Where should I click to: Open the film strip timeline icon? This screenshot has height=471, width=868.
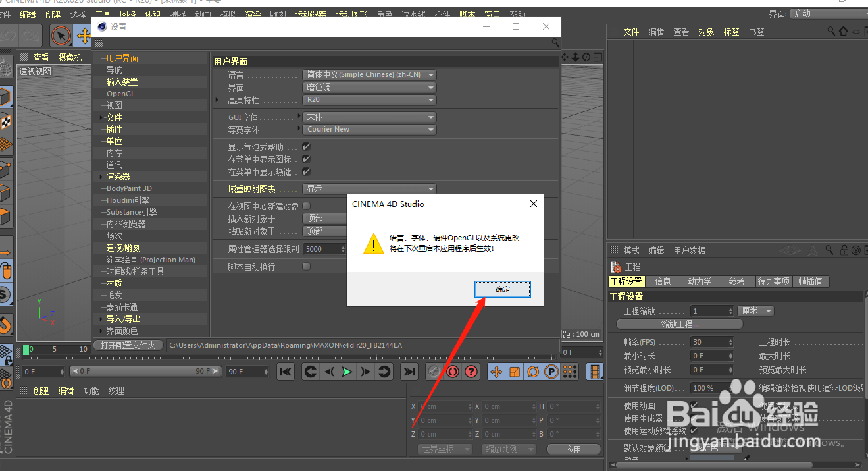click(x=595, y=372)
